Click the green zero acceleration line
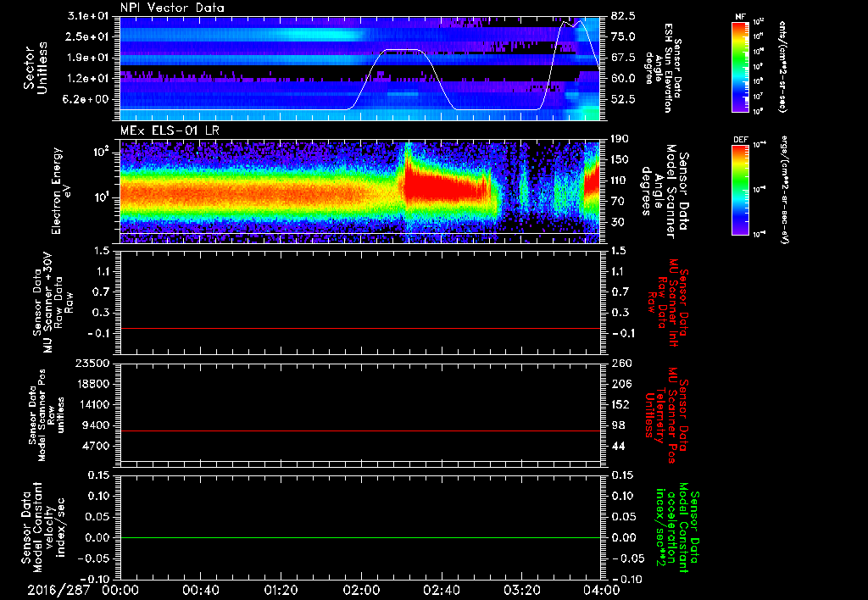 359,538
